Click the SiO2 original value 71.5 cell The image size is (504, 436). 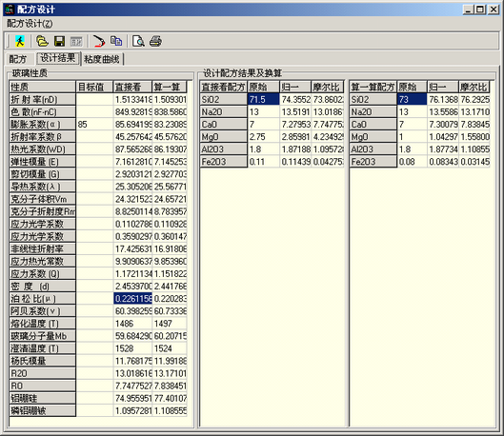pyautogui.click(x=263, y=100)
